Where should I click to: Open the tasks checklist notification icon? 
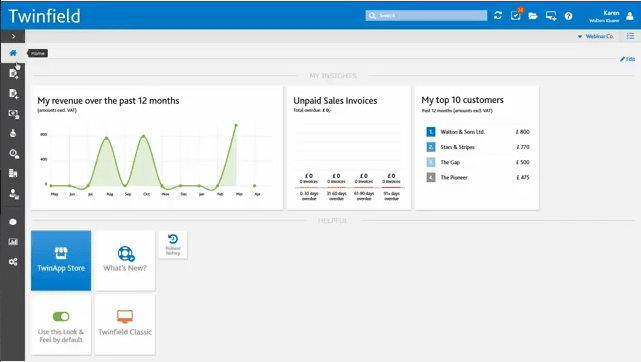click(516, 15)
